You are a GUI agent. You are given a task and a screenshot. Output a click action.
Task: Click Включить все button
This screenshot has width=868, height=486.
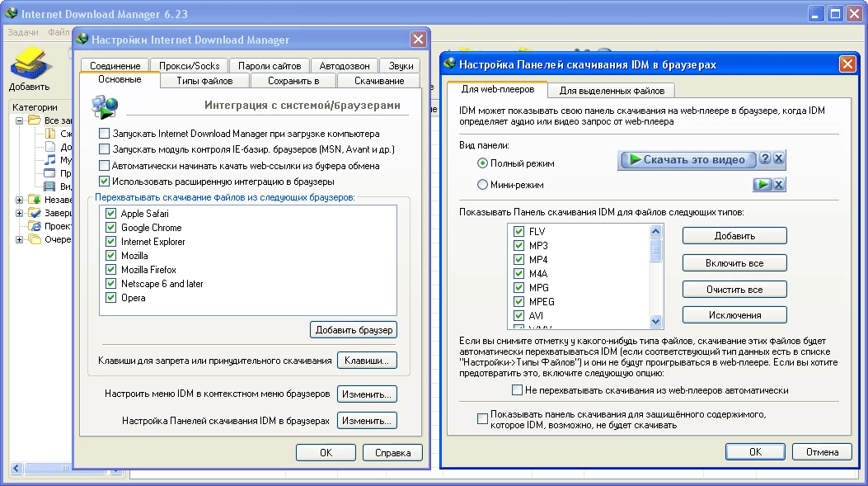tap(734, 263)
